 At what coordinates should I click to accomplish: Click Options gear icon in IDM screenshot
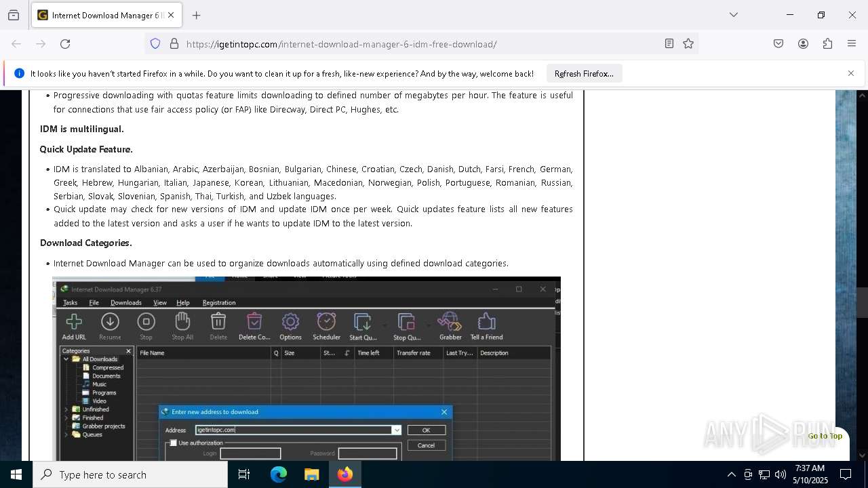pos(290,326)
